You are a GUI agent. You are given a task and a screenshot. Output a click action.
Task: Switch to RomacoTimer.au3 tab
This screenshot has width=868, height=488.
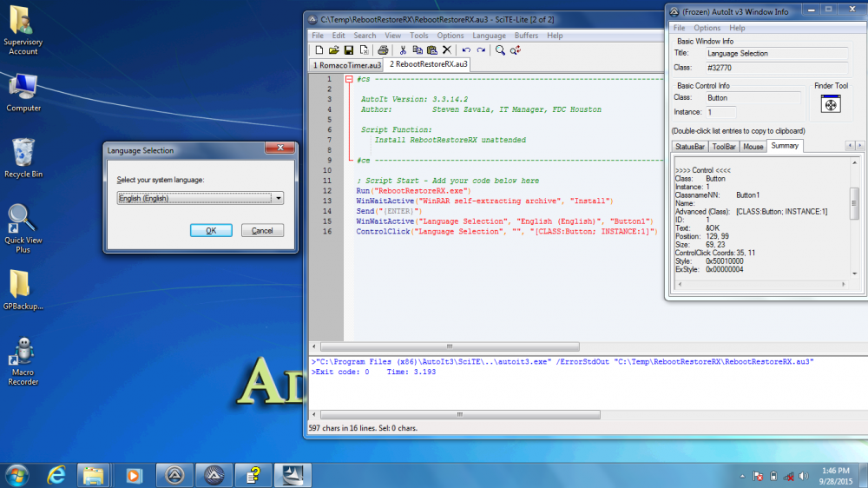(346, 65)
